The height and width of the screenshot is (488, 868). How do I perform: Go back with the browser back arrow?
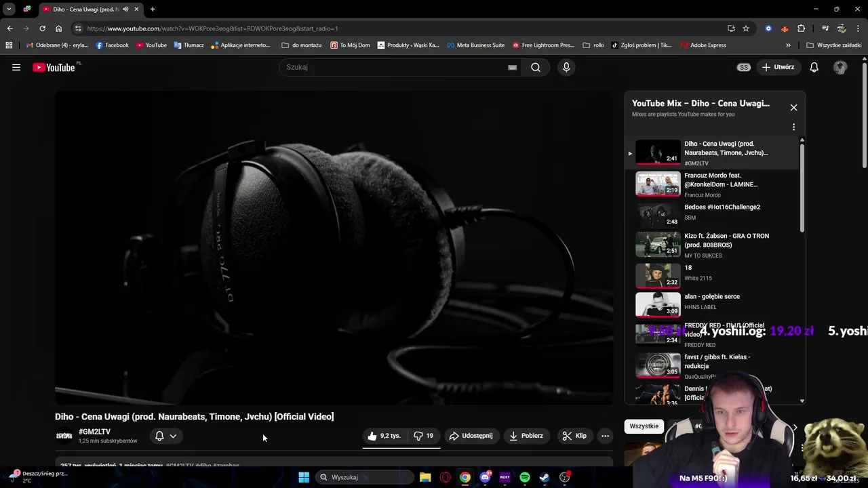[9, 28]
